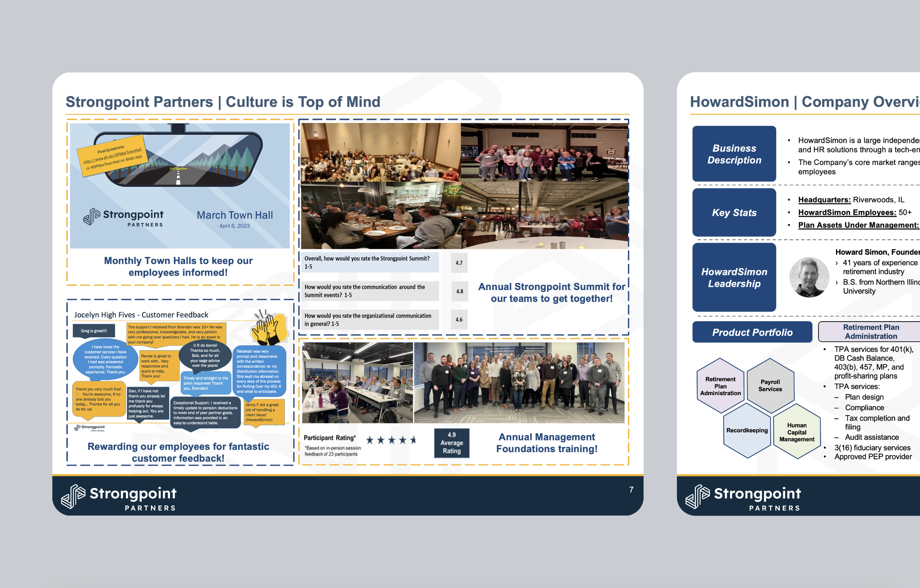Select the top-left Summit dinner photo

381,152
